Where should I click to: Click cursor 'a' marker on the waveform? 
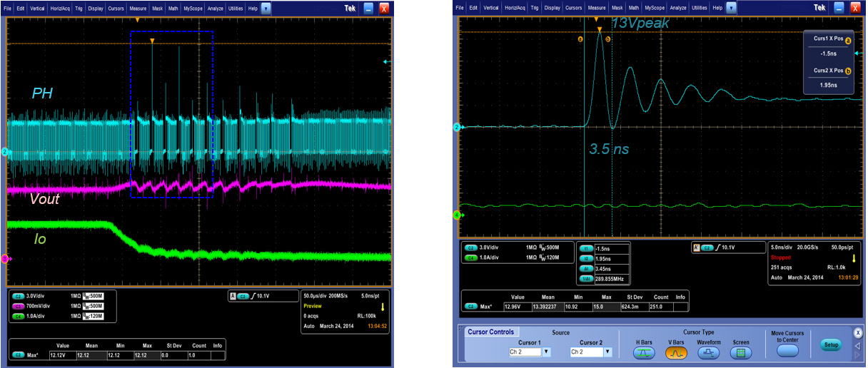(x=580, y=39)
